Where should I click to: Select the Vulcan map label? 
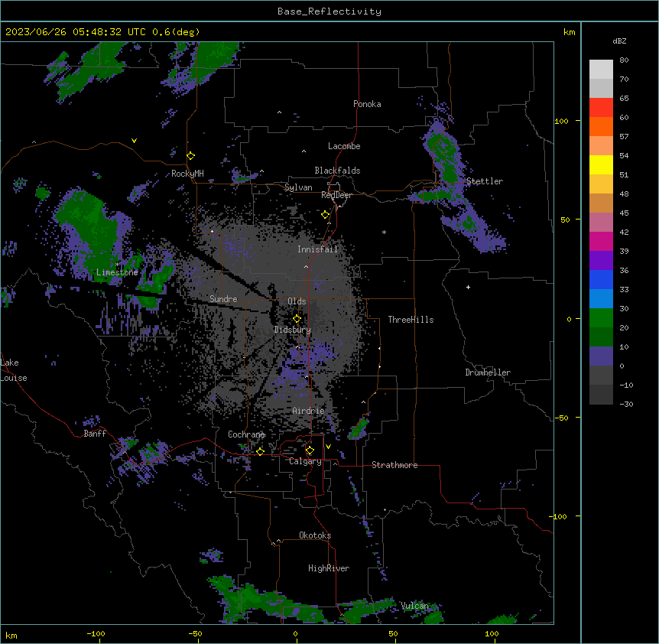pos(415,606)
